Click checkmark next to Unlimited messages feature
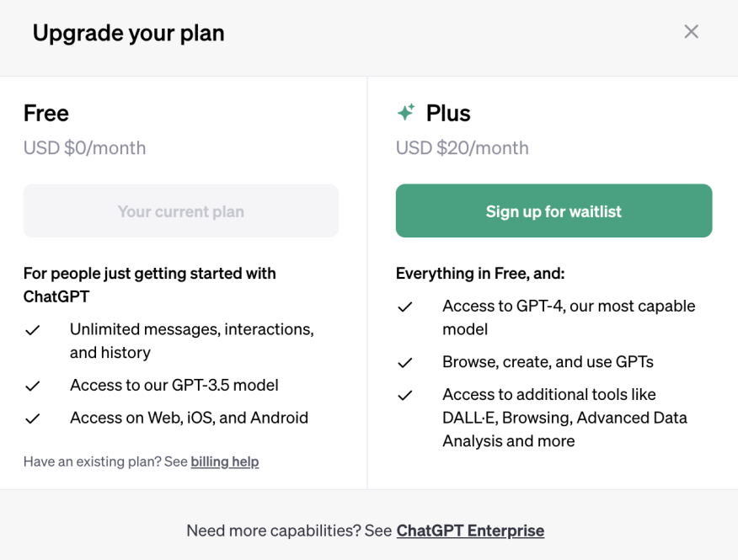The width and height of the screenshot is (738, 560). click(x=32, y=329)
